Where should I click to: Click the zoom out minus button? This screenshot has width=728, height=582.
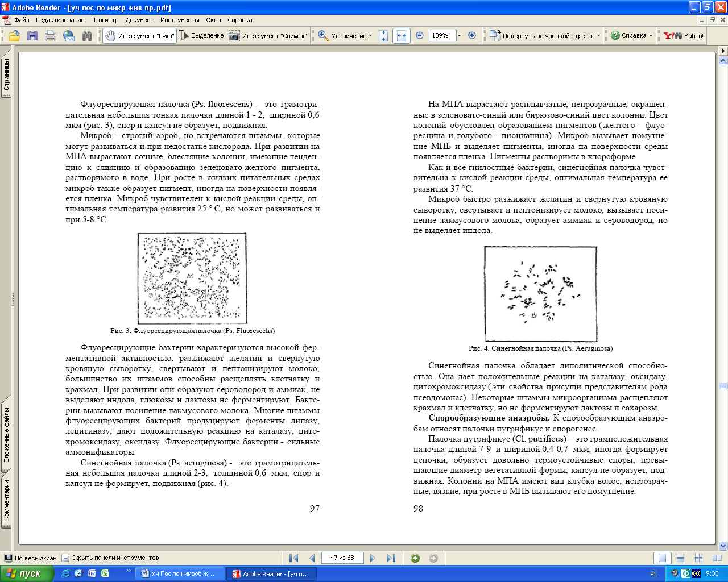[x=420, y=35]
